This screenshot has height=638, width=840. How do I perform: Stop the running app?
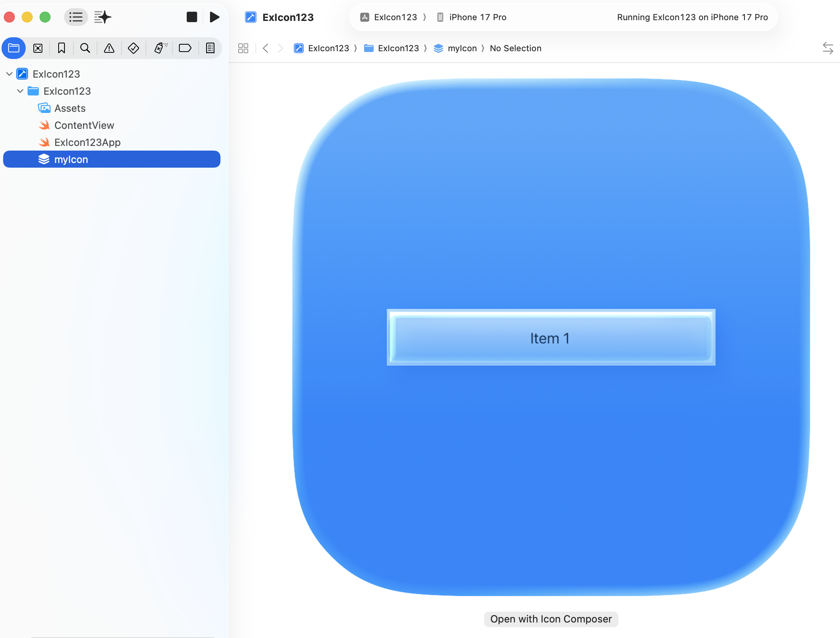click(x=192, y=17)
